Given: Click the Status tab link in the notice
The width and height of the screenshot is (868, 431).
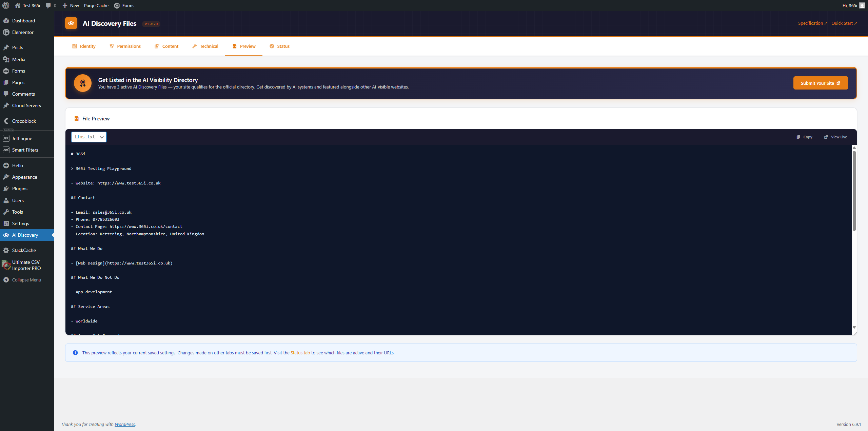Looking at the screenshot, I should click(x=300, y=353).
